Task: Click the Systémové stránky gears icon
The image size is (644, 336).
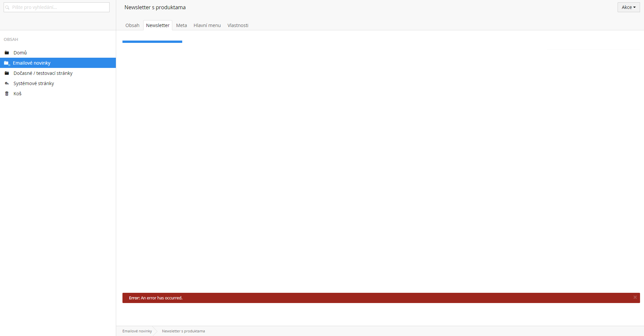Action: 7,83
